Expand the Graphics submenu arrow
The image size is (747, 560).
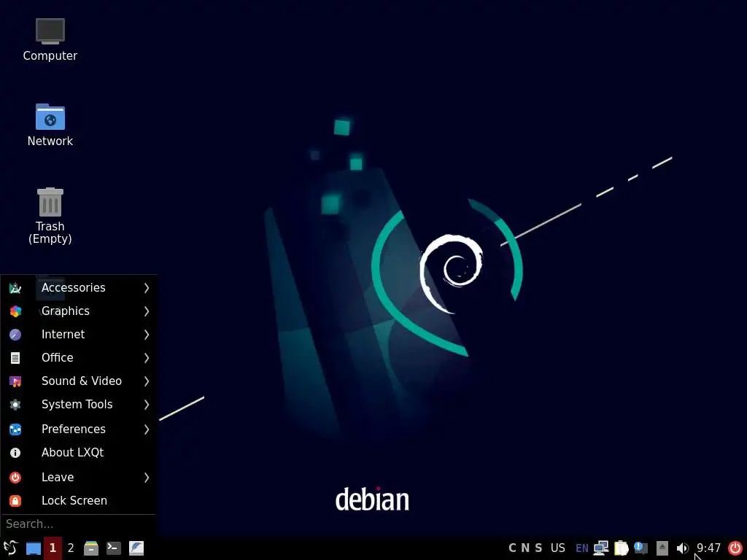[x=146, y=311]
